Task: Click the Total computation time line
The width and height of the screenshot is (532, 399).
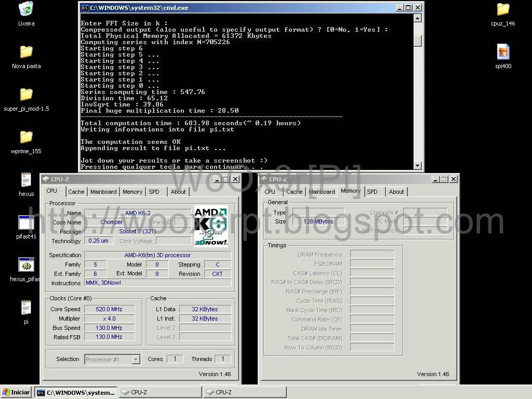Action: (x=191, y=123)
